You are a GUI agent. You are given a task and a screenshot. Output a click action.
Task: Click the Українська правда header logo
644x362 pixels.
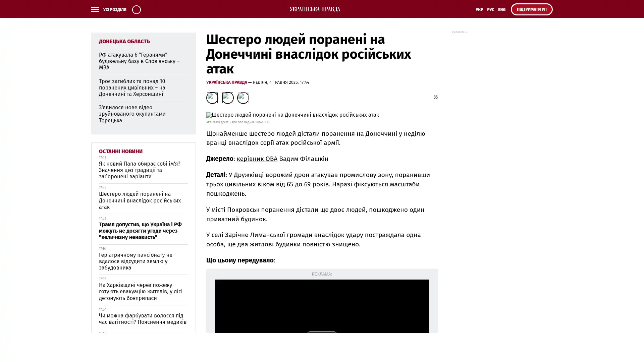(315, 9)
